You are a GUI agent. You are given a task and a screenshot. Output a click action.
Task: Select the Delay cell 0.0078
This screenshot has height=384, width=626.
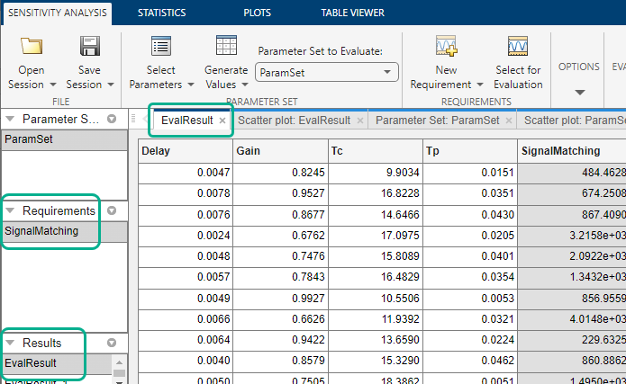point(185,194)
